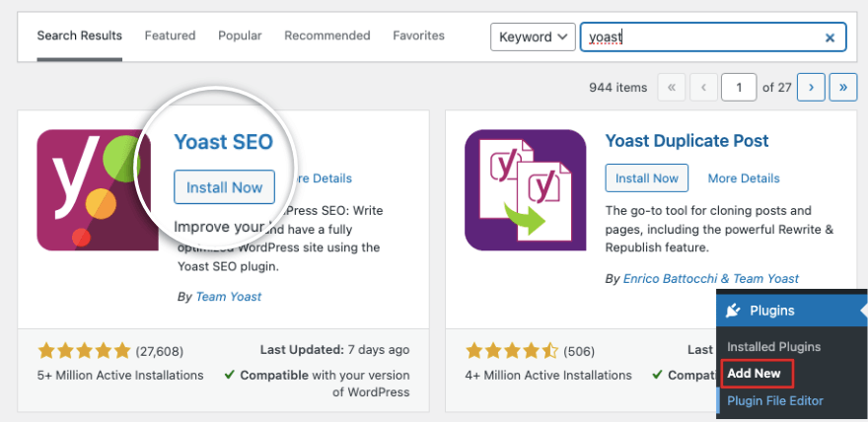Open the Featured tab
The width and height of the screenshot is (868, 422).
click(170, 35)
